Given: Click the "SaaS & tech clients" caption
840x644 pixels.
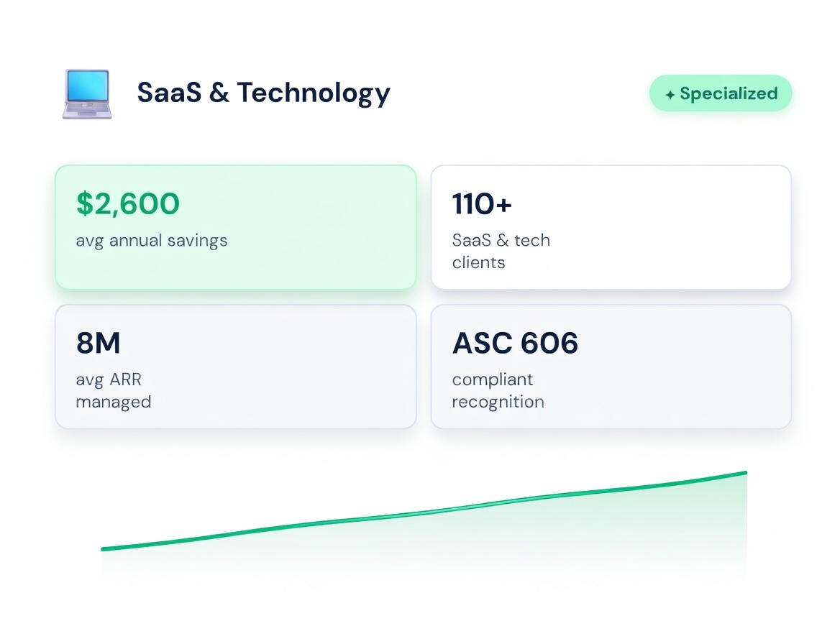Looking at the screenshot, I should click(x=501, y=251).
